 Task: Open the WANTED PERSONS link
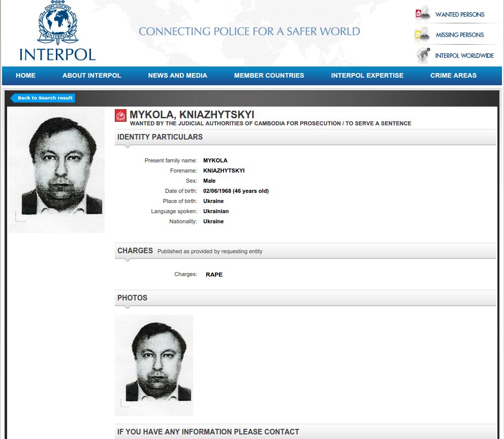[x=460, y=14]
